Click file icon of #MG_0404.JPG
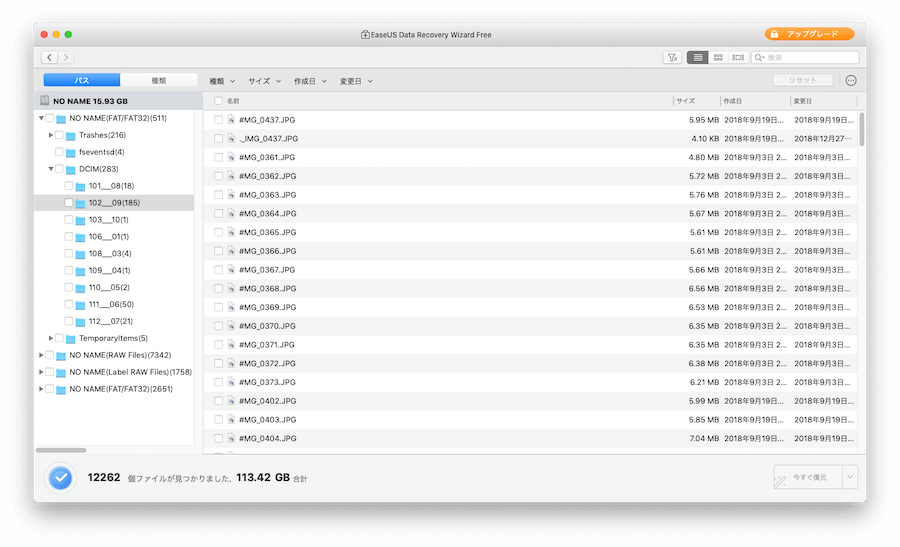This screenshot has height=547, width=900. (231, 438)
